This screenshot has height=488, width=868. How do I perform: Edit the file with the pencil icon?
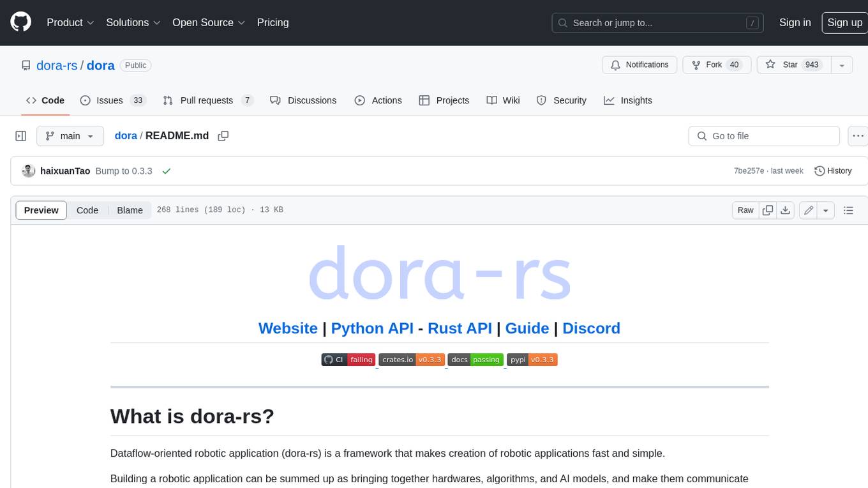point(809,210)
